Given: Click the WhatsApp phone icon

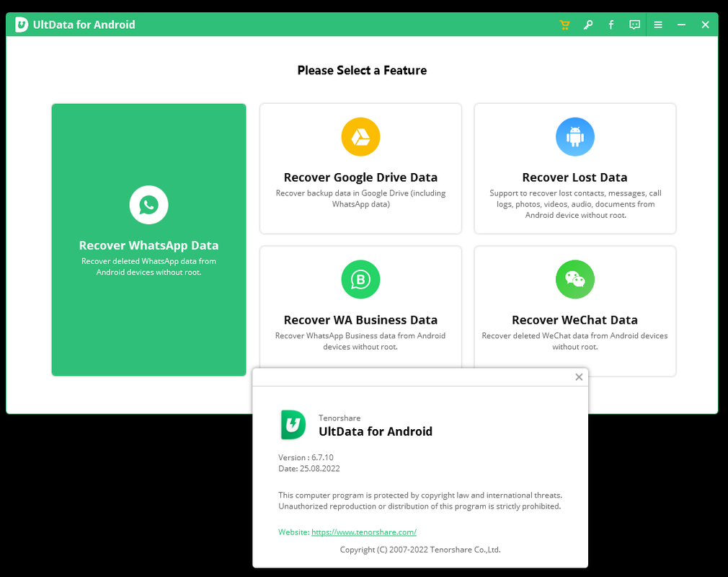Looking at the screenshot, I should tap(148, 205).
